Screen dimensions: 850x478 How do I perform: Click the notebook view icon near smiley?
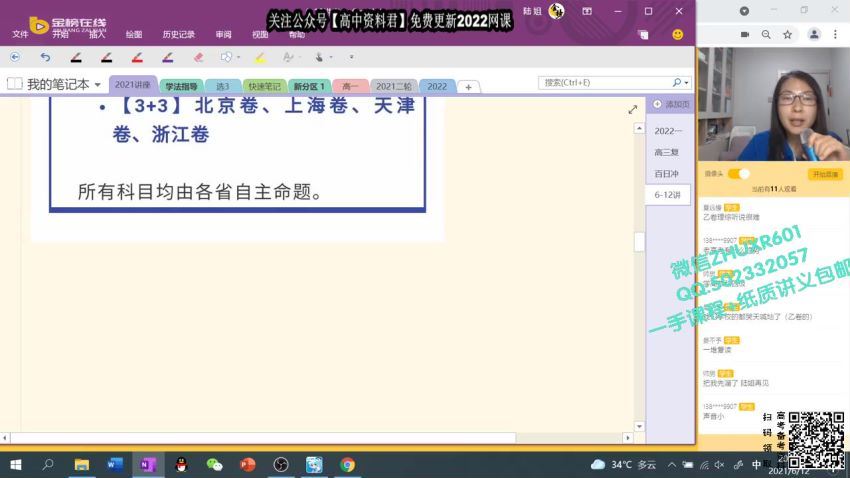(x=643, y=35)
